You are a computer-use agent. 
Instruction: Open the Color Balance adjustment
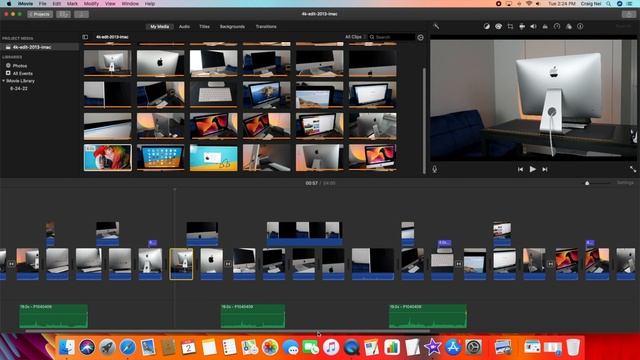coord(487,27)
